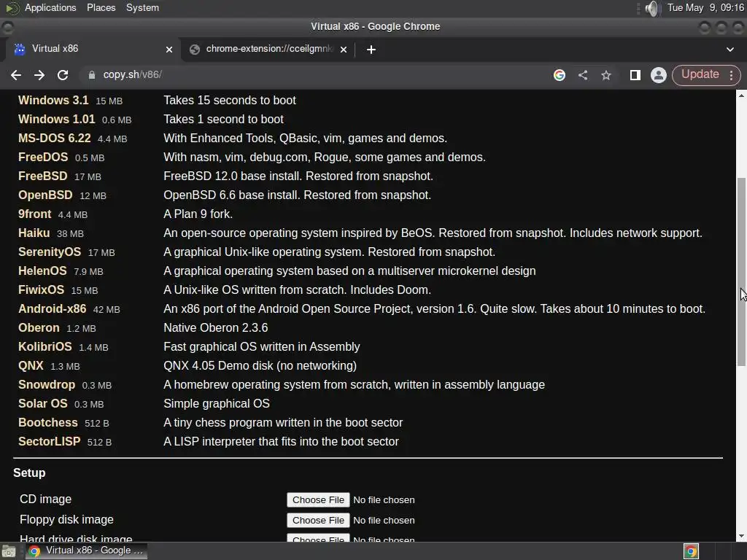Choose File for CD image
The height and width of the screenshot is (560, 747).
point(318,499)
